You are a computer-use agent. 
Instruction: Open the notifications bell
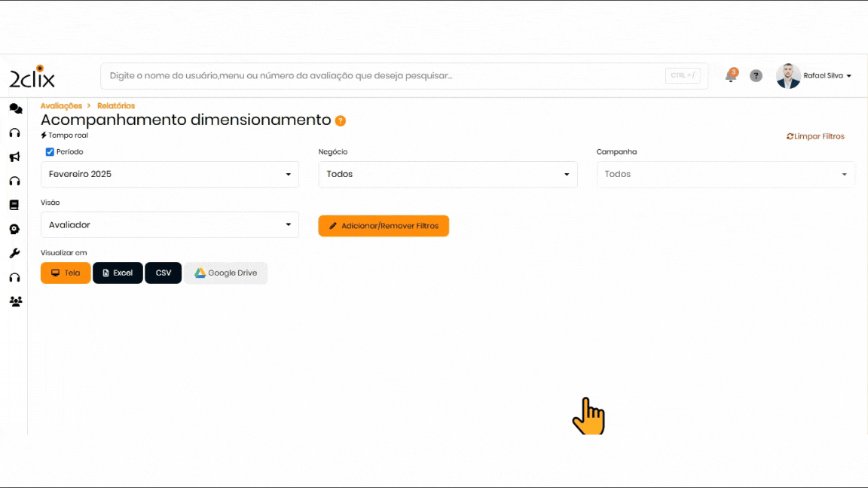(x=730, y=75)
